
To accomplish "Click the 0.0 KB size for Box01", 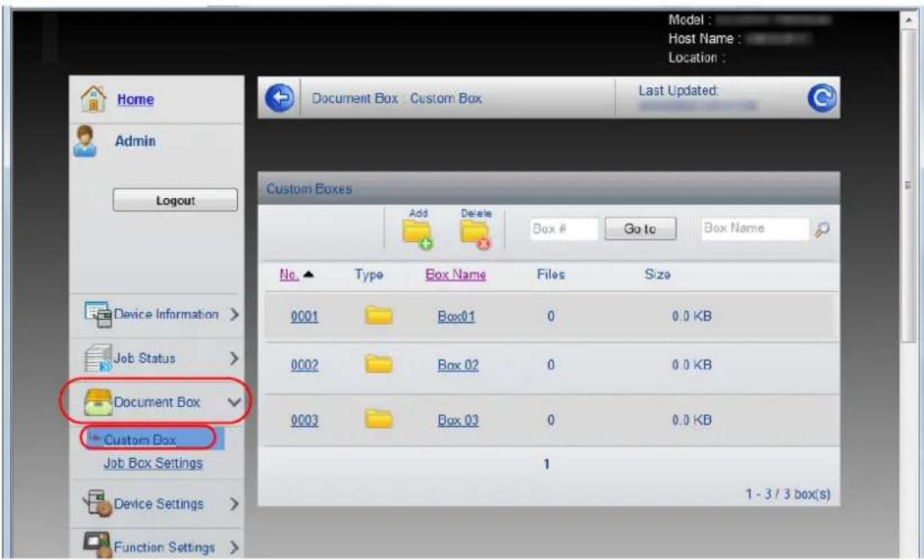I will 692,316.
